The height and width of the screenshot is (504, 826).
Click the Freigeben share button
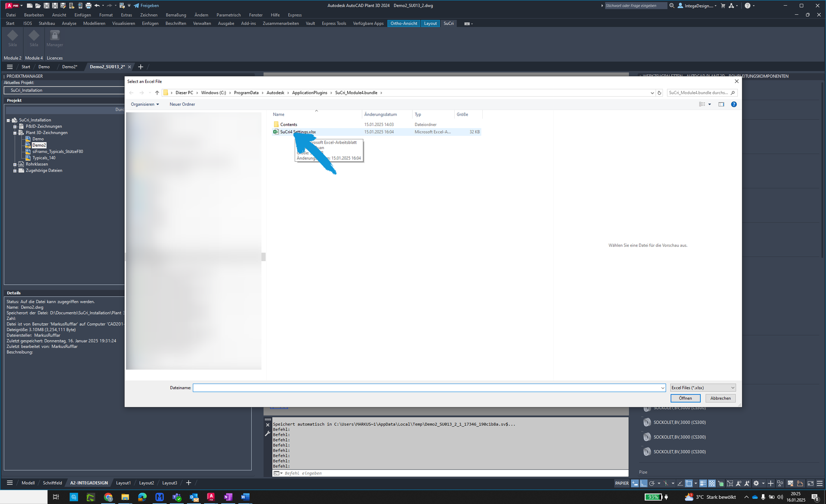(x=146, y=6)
